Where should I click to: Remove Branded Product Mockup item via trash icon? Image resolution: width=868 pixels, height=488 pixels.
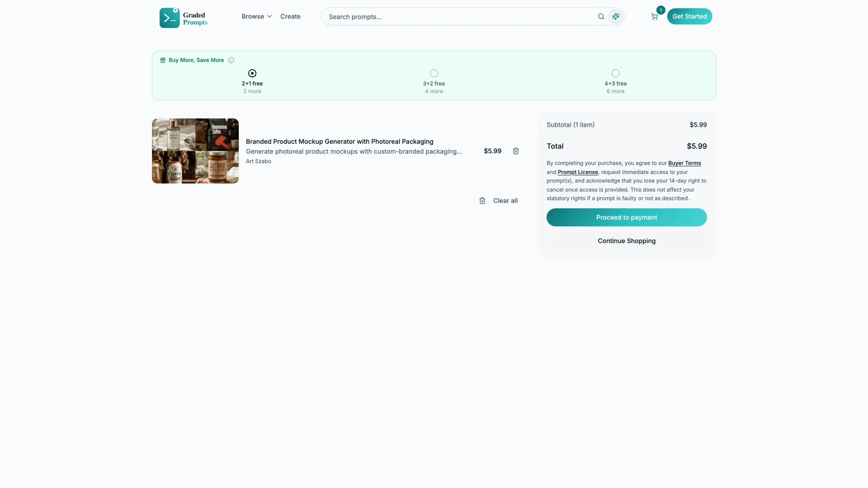click(x=516, y=151)
